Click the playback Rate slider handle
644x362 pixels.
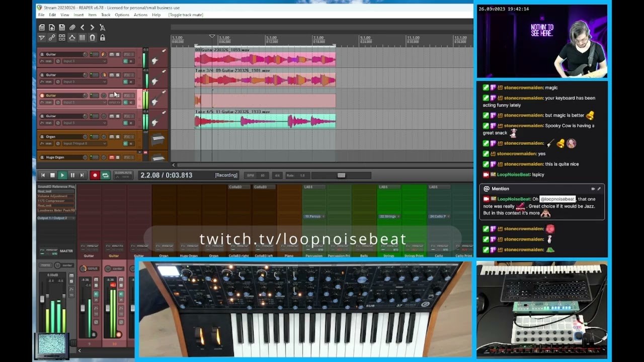point(342,175)
